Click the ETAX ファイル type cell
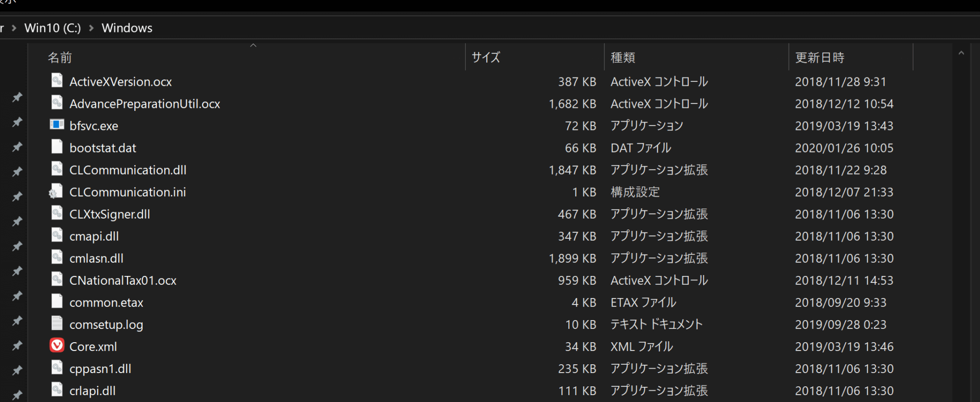The height and width of the screenshot is (402, 980). [x=643, y=302]
